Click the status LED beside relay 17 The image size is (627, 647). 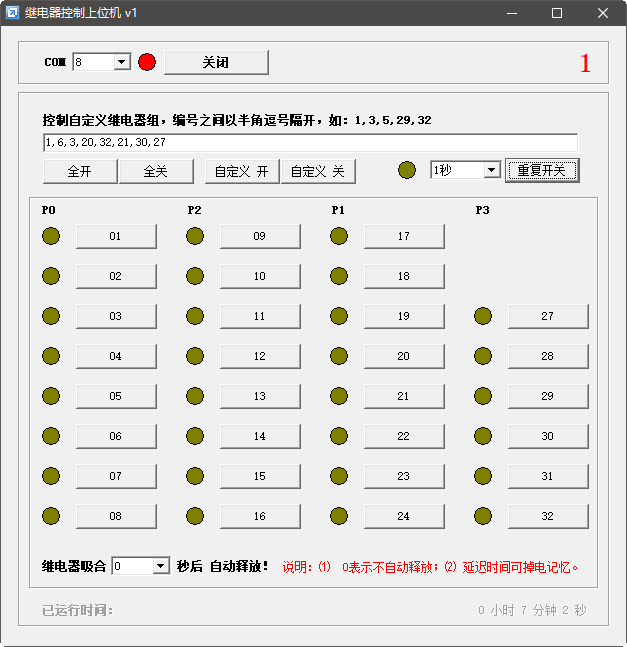click(x=339, y=236)
